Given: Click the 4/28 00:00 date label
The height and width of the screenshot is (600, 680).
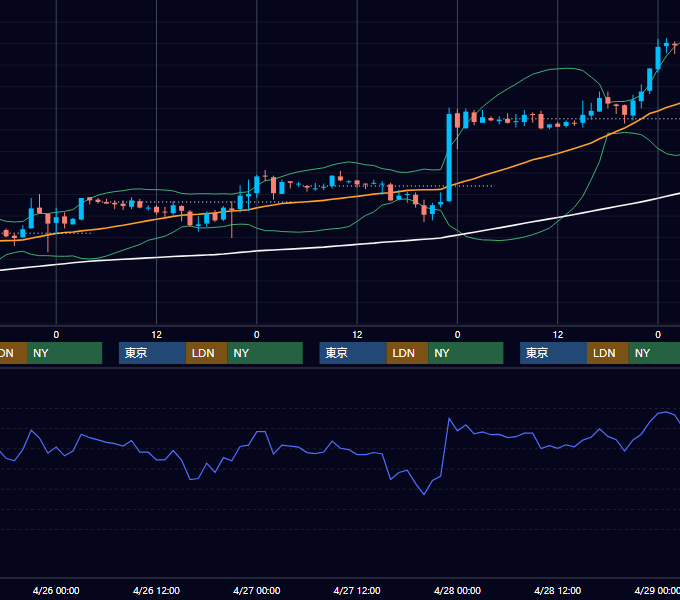Looking at the screenshot, I should coord(457,590).
